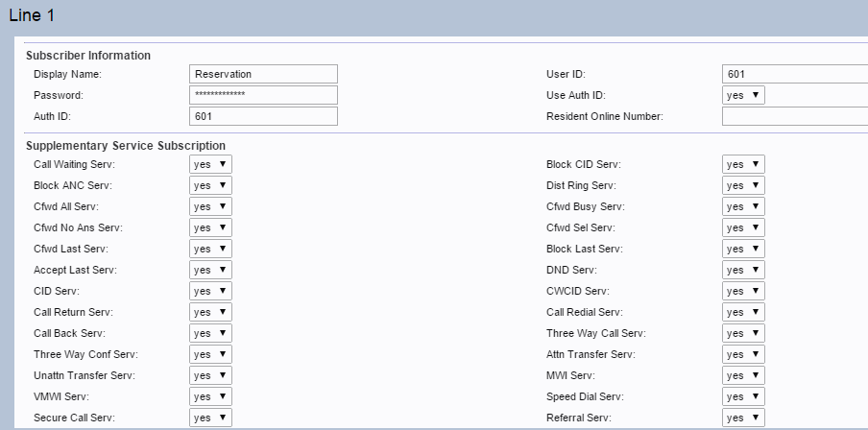
Task: Open the MWI Serv dropdown
Action: coord(743,375)
